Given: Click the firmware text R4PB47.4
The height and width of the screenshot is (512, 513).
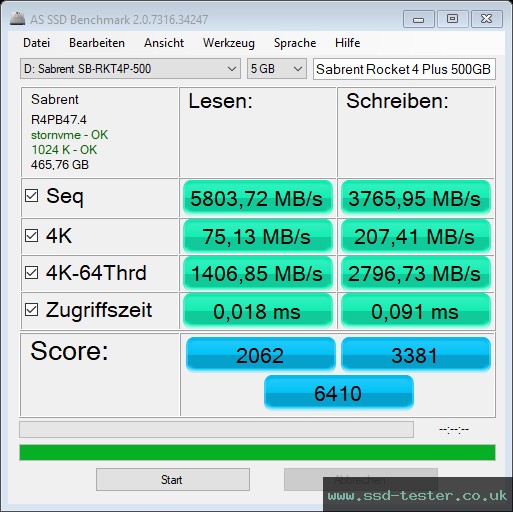Looking at the screenshot, I should coord(59,120).
